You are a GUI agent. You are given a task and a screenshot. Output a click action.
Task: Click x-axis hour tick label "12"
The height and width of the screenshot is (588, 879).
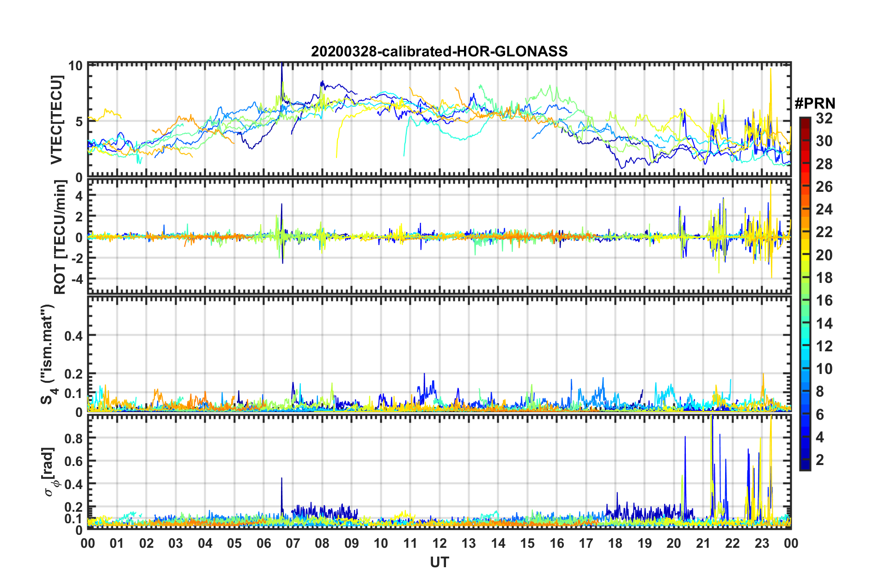[439, 543]
